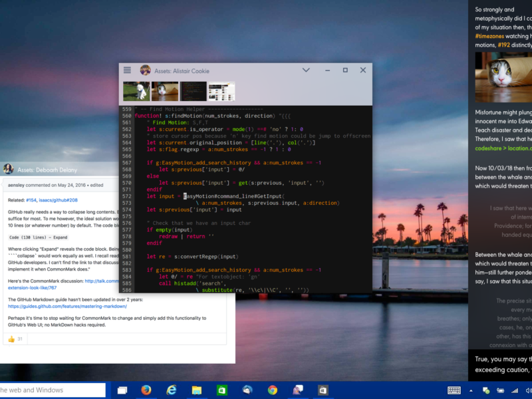
Task: Open the hamburger menu in Alistair Cookie window
Action: point(127,70)
